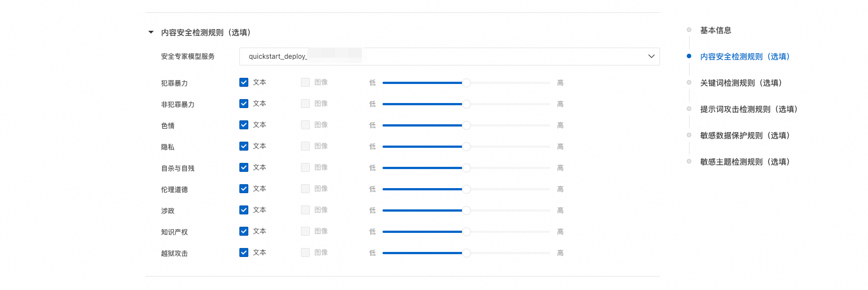Jump to 敏感主题检测规则 section
Viewport: 868px width, 290px height.
744,162
